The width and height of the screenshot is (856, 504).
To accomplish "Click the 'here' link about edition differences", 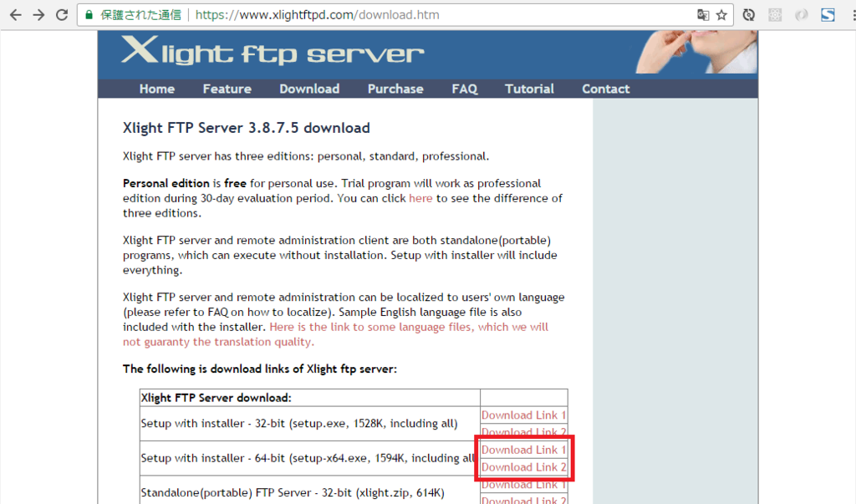I will point(420,198).
